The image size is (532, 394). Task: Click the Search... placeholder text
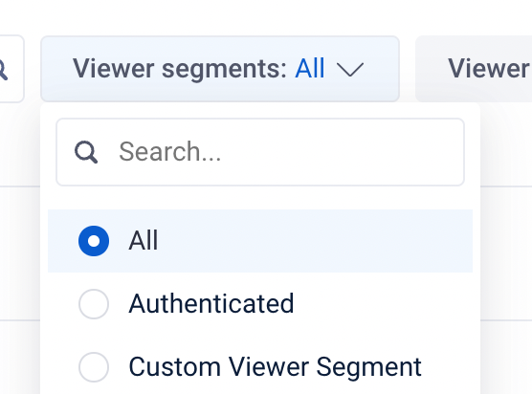170,151
